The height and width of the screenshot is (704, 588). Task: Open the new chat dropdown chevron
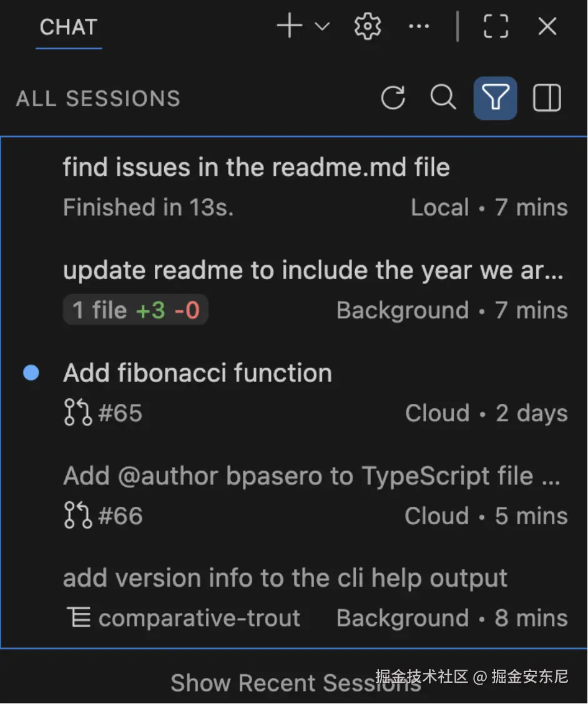click(322, 27)
